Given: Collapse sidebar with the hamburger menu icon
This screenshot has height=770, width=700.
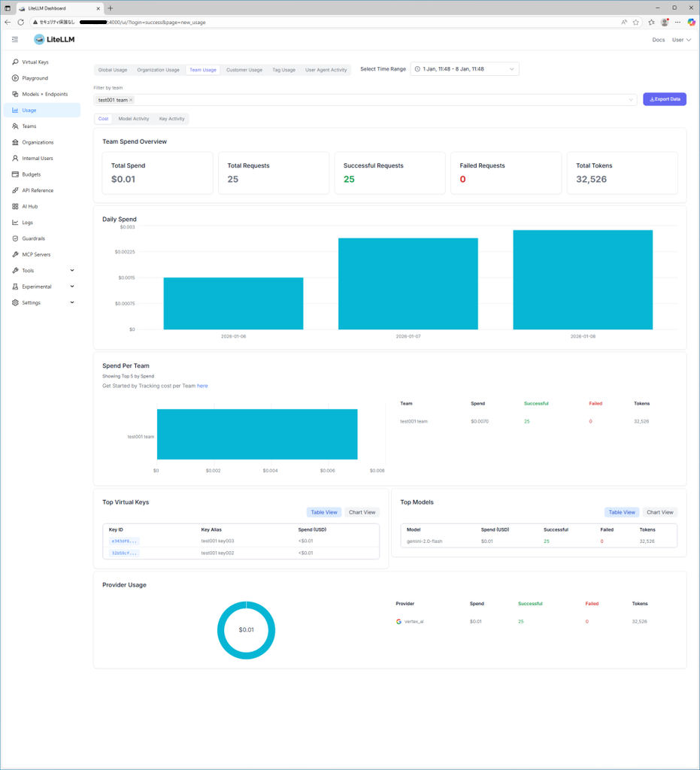Looking at the screenshot, I should [x=15, y=39].
